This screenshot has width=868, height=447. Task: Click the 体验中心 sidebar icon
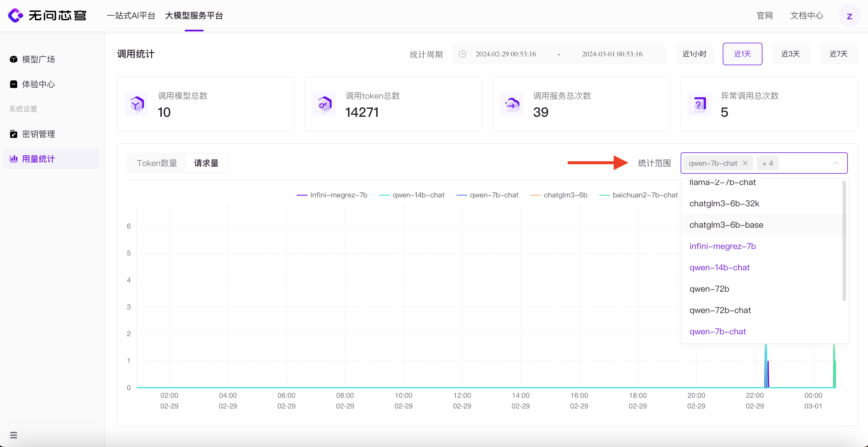[x=13, y=84]
